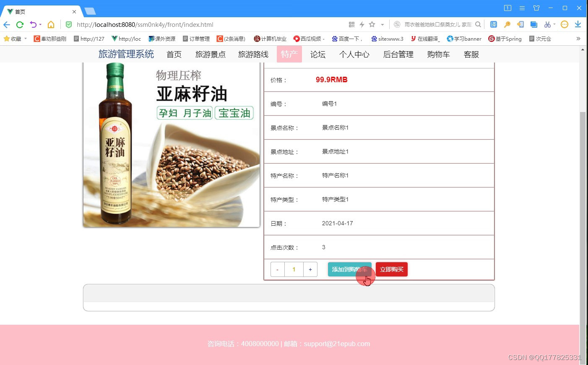Click the browser back arrow
This screenshot has width=588, height=365.
coord(7,24)
